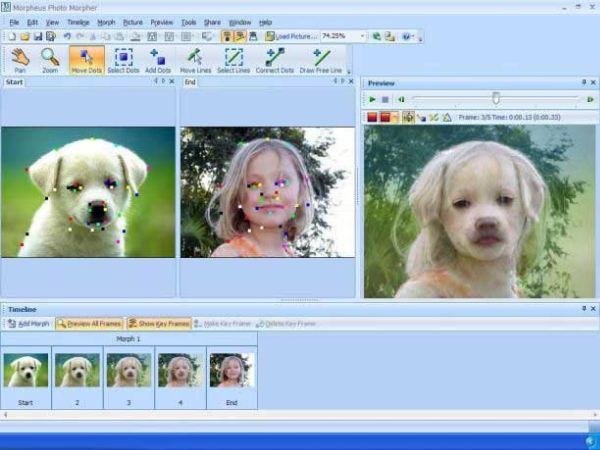Open the Tools menu

click(189, 23)
